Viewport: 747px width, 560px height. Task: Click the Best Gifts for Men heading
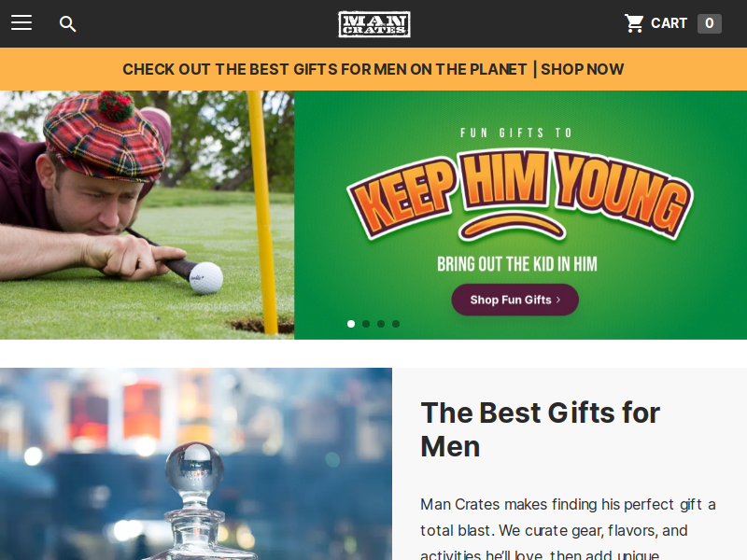click(541, 429)
